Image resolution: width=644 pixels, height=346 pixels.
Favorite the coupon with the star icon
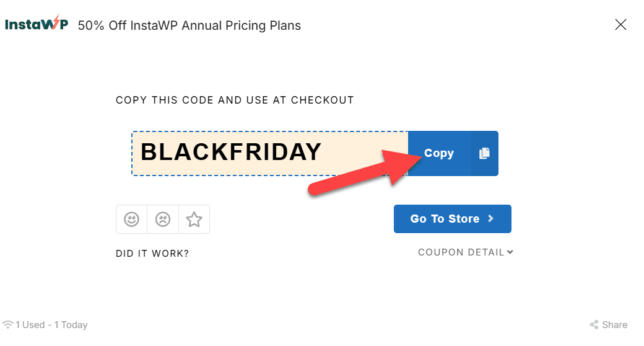(x=194, y=220)
